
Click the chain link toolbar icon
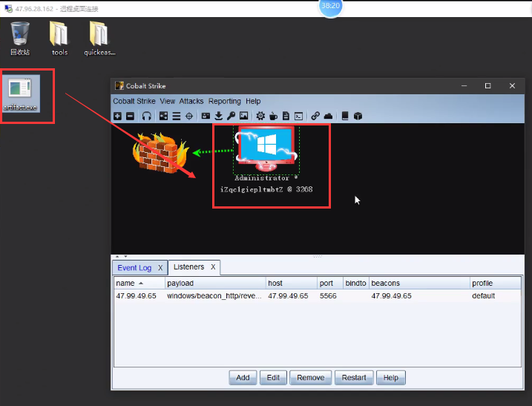pyautogui.click(x=315, y=116)
